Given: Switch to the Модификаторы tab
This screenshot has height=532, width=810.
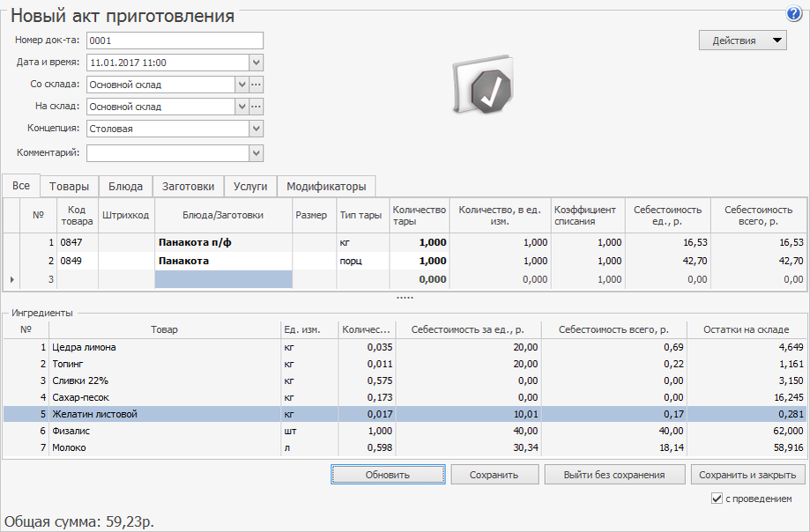Looking at the screenshot, I should point(326,186).
